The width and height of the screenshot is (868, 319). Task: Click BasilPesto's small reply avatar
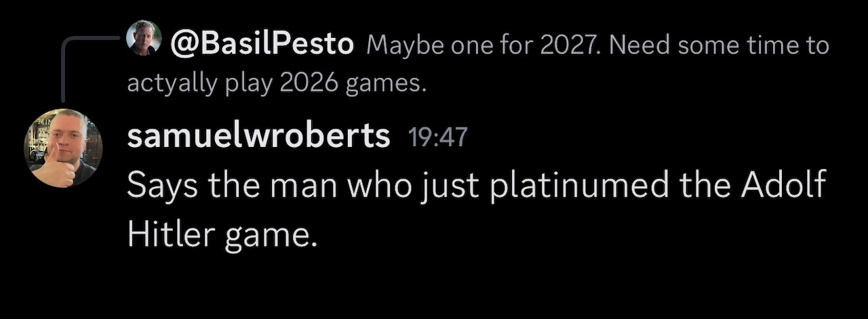(x=144, y=38)
